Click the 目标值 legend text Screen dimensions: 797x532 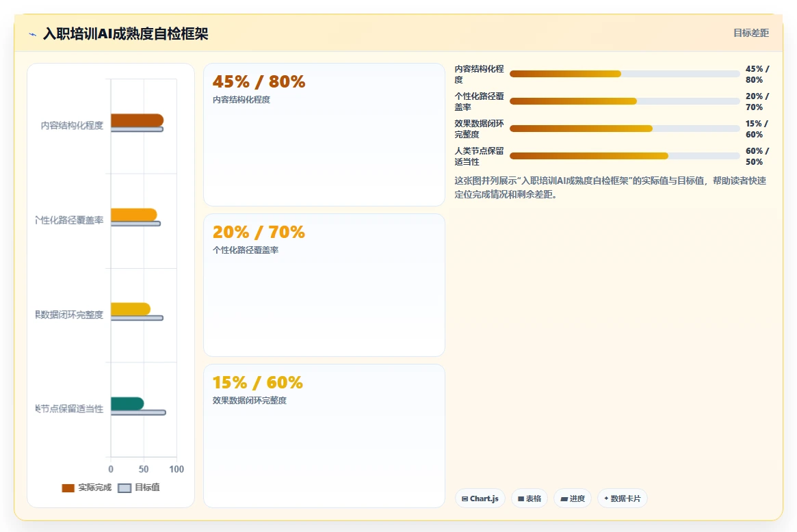coord(147,488)
